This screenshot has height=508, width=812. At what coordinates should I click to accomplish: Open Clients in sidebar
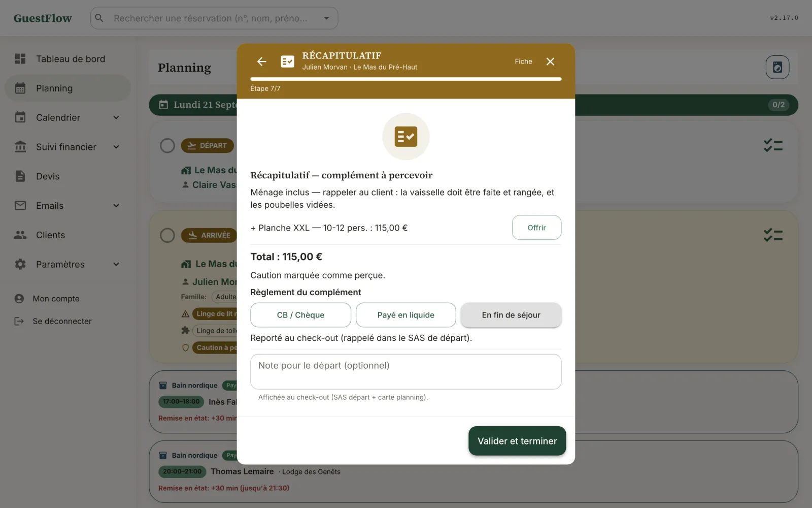tap(67, 235)
